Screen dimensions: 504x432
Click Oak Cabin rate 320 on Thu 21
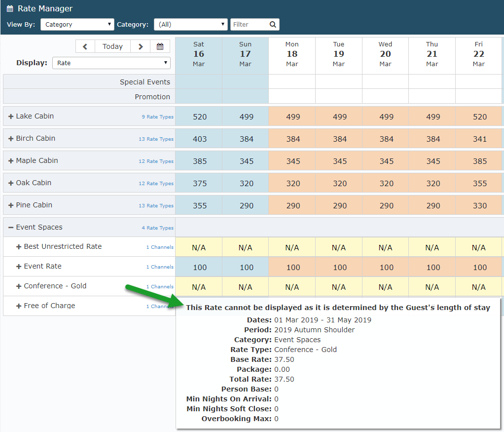tap(432, 183)
